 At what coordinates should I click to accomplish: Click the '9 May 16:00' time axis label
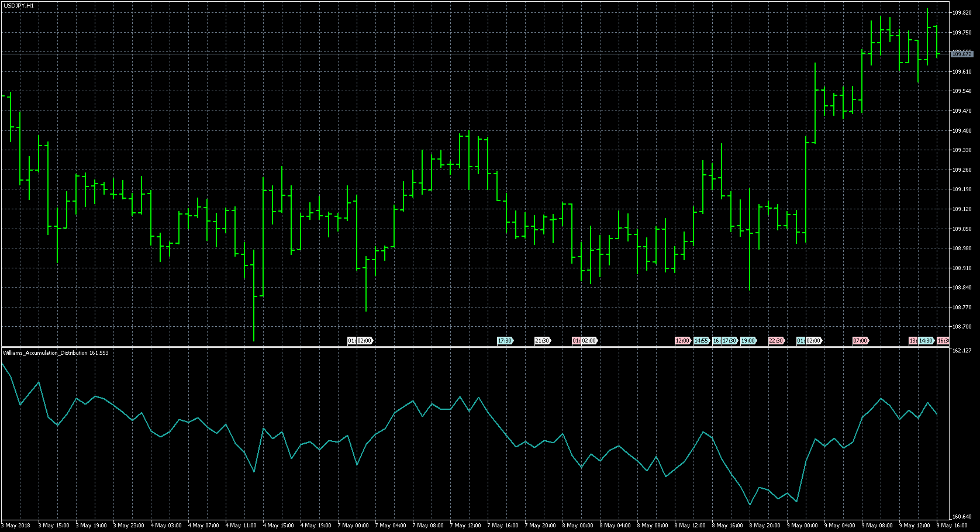pos(951,526)
